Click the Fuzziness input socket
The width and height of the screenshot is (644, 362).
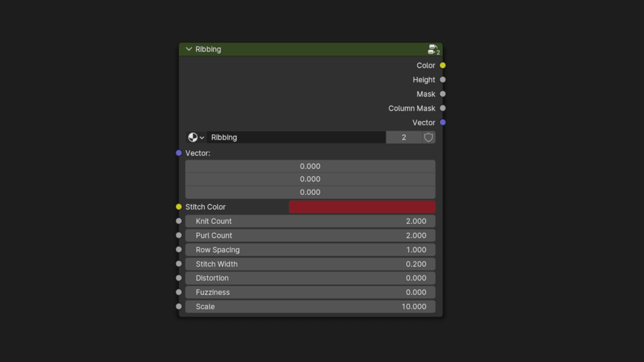(x=179, y=292)
